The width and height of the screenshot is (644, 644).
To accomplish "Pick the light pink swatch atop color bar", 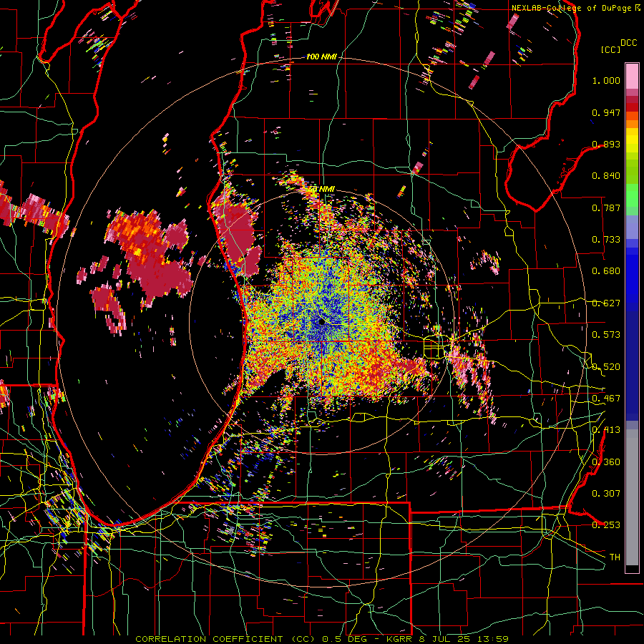I will point(632,76).
